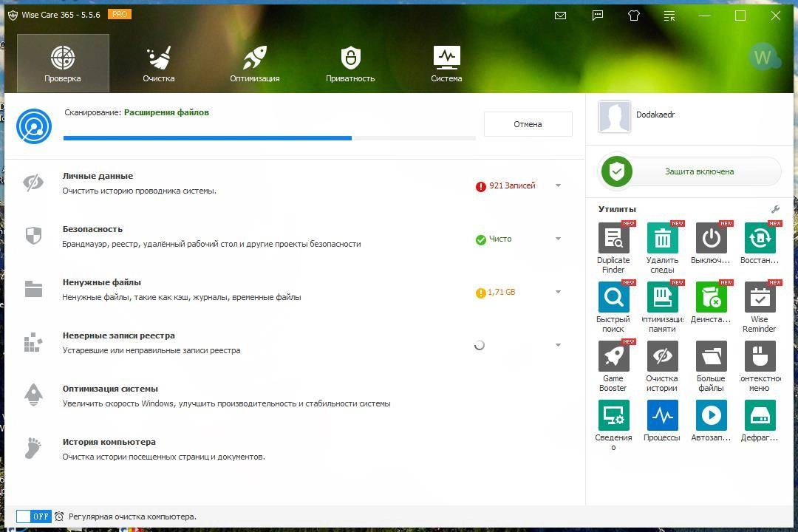This screenshot has height=532, width=798.
Task: Open the Восстановление данных utility icon
Action: (760, 238)
